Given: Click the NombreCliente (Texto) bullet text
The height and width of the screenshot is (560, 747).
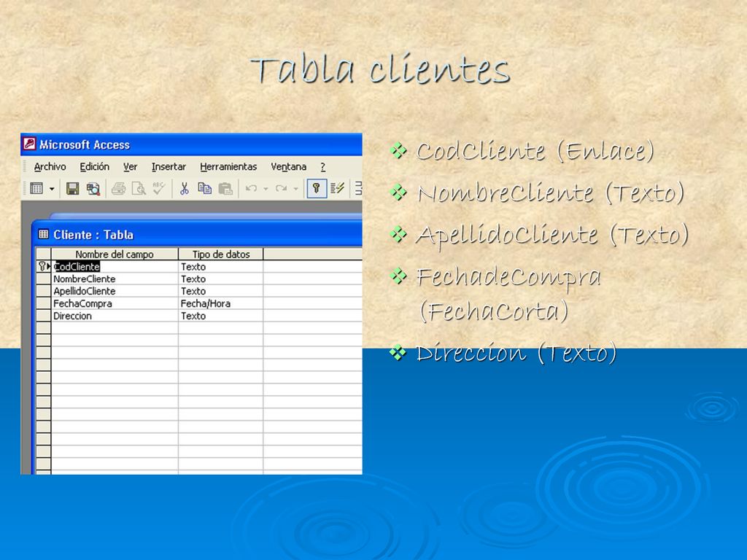Looking at the screenshot, I should [x=550, y=192].
